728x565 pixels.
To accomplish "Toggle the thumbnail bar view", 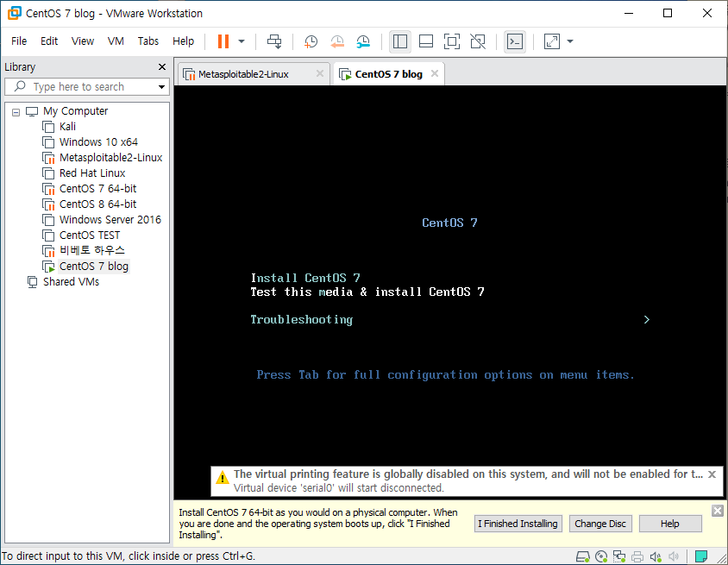I will click(426, 41).
